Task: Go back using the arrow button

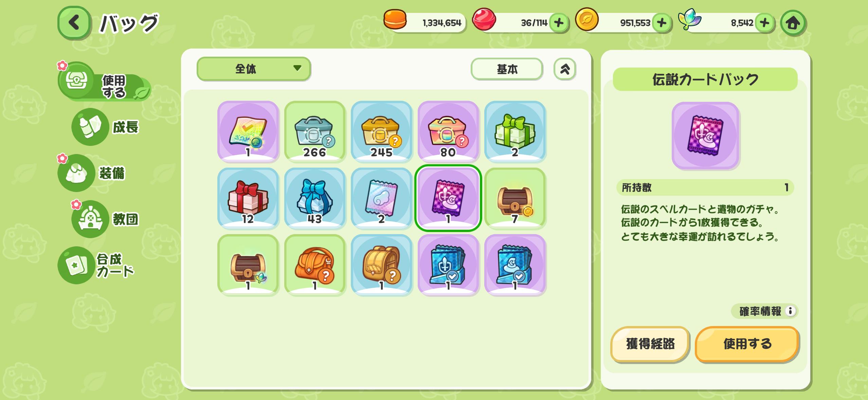Action: pos(74,23)
